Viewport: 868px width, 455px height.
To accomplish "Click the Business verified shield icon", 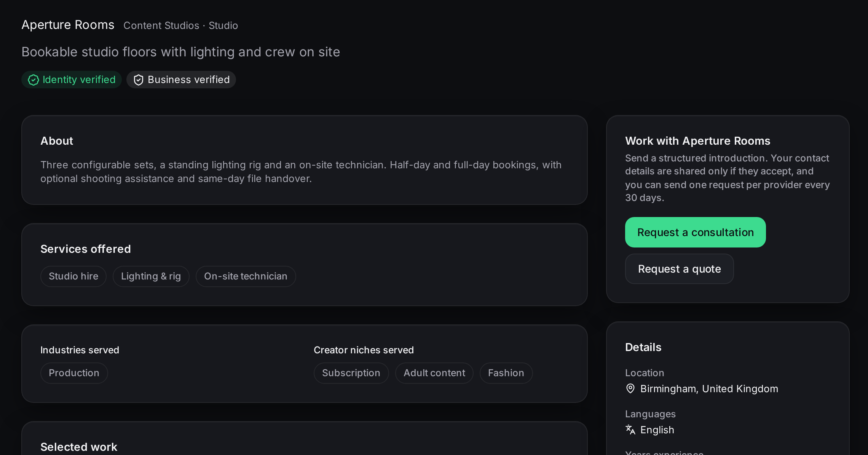I will pyautogui.click(x=139, y=80).
